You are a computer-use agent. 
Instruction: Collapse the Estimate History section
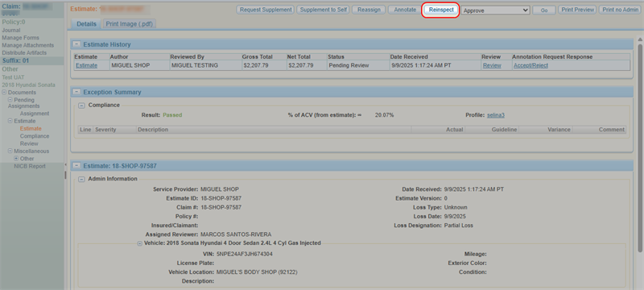(x=76, y=44)
